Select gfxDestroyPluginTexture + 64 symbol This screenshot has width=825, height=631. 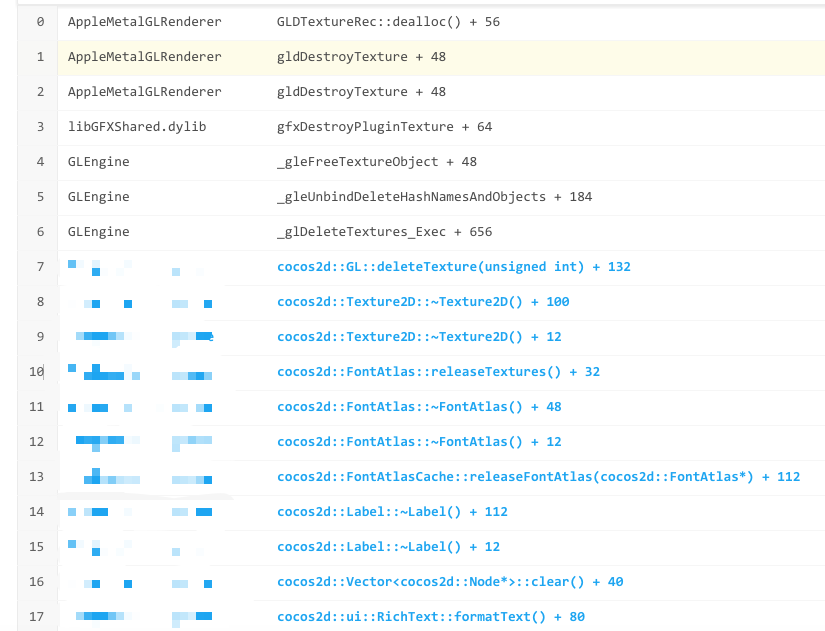(384, 127)
